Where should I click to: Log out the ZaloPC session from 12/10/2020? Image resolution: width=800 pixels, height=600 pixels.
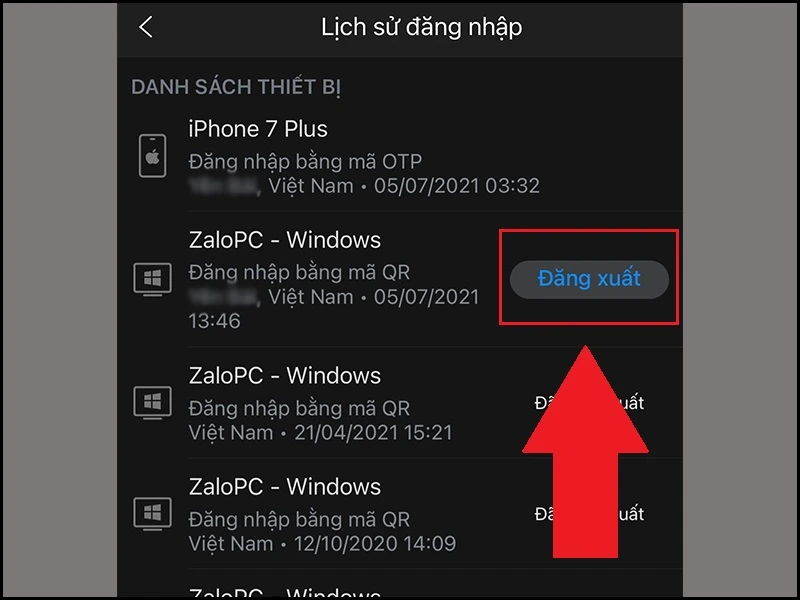pyautogui.click(x=589, y=514)
